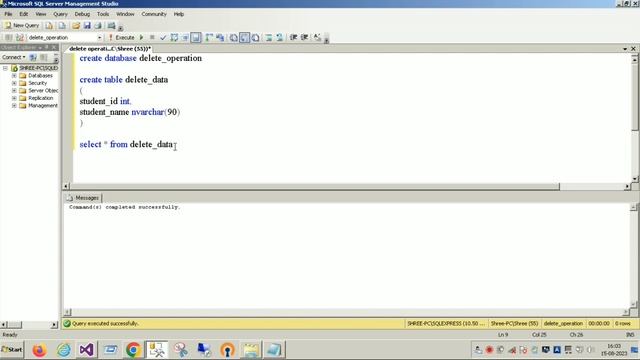
Task: Open the delete_operation database dropdown
Action: [100, 38]
